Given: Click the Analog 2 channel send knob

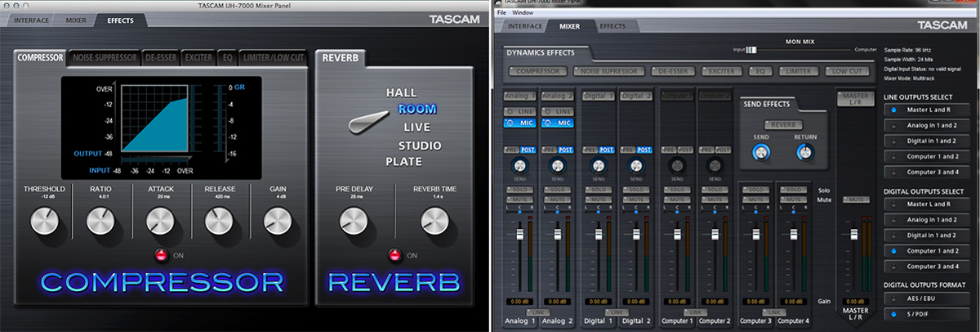Looking at the screenshot, I should 557,164.
